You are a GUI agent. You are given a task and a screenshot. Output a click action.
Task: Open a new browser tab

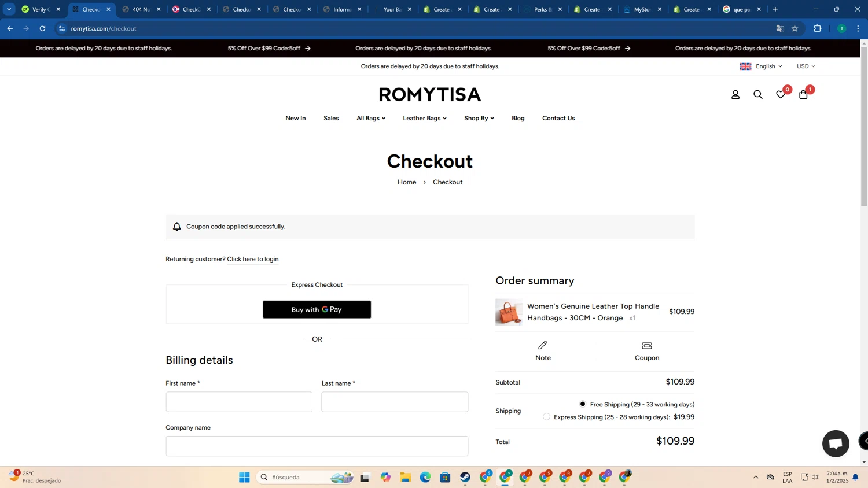775,9
